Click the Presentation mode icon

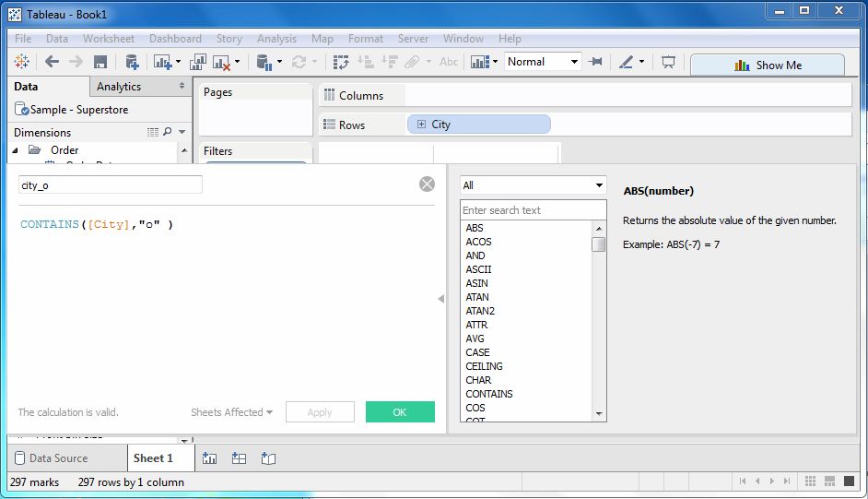(669, 63)
